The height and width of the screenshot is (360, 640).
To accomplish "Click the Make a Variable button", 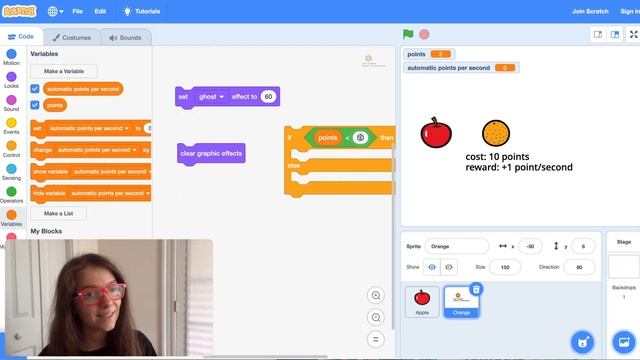I will 64,71.
